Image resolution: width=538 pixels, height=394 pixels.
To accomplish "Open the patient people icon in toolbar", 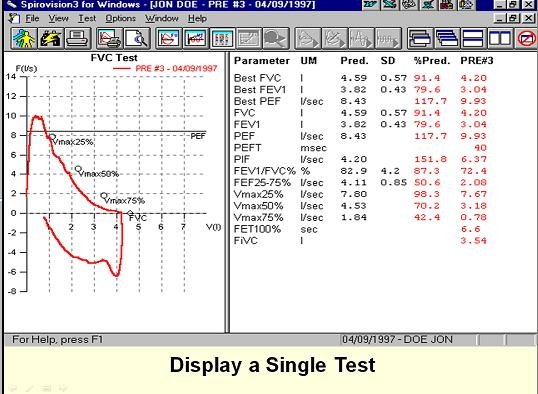I will (x=23, y=38).
